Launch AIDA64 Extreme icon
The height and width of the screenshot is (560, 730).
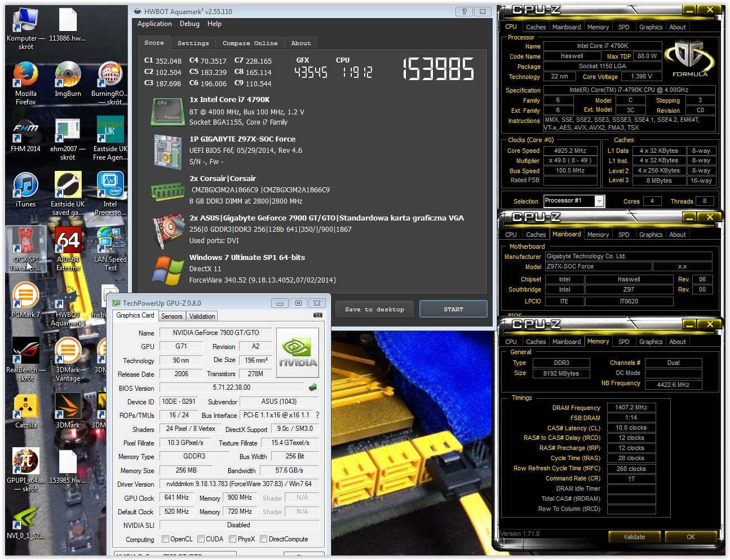coord(68,249)
